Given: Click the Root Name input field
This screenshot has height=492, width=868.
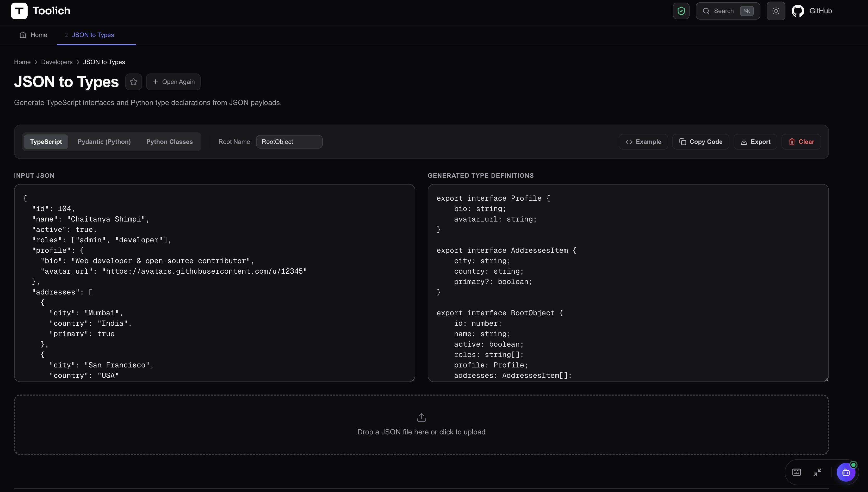Looking at the screenshot, I should pos(289,142).
